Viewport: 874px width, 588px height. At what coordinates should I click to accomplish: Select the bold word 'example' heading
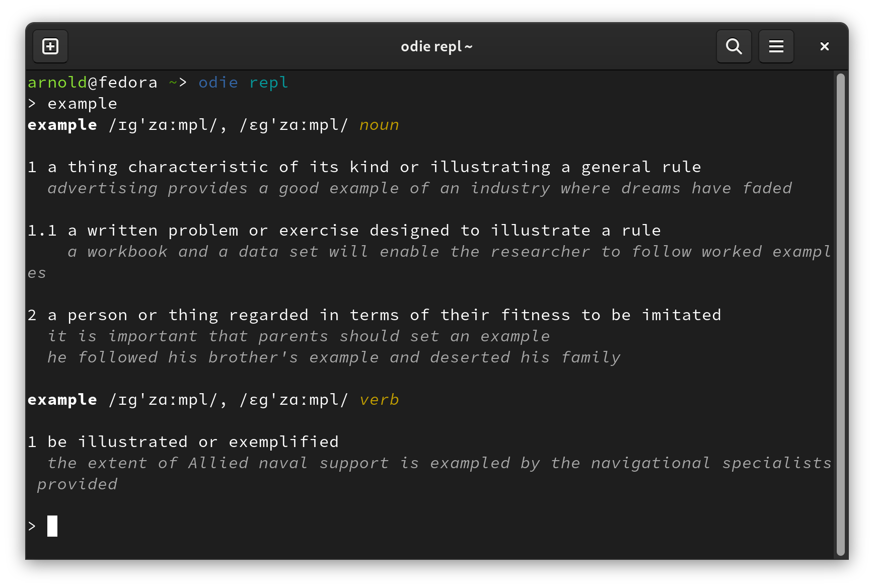pyautogui.click(x=62, y=124)
